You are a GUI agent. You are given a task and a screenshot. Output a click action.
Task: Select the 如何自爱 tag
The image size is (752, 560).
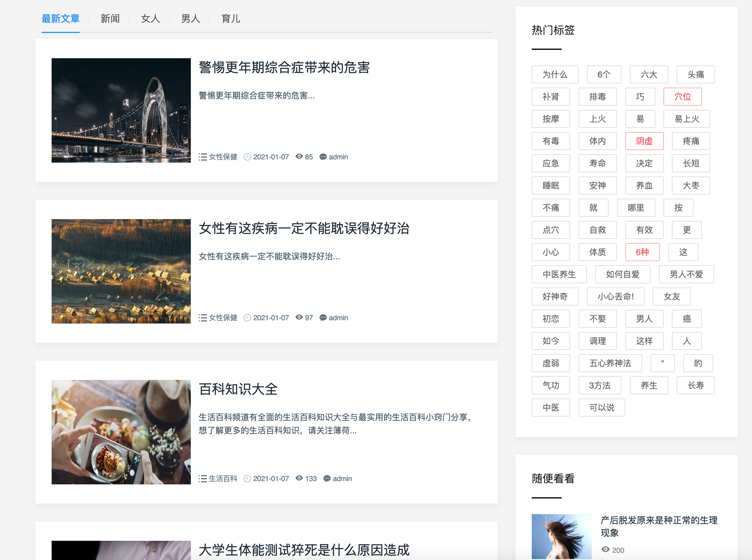623,274
